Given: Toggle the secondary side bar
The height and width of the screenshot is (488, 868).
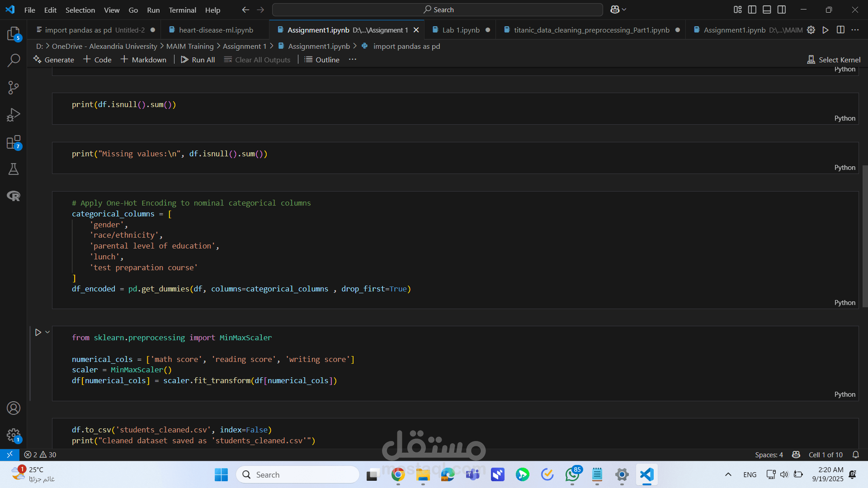Looking at the screenshot, I should tap(782, 9).
